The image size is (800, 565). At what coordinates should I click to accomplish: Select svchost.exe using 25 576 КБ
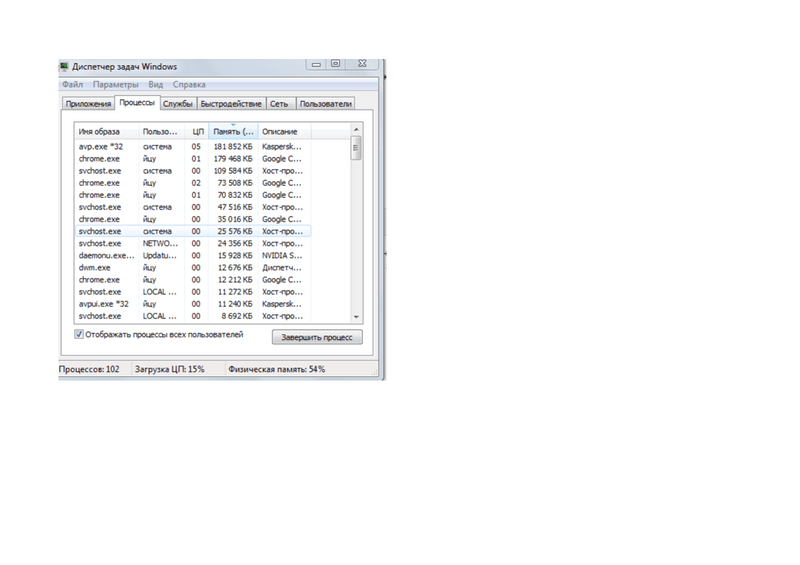[193, 231]
